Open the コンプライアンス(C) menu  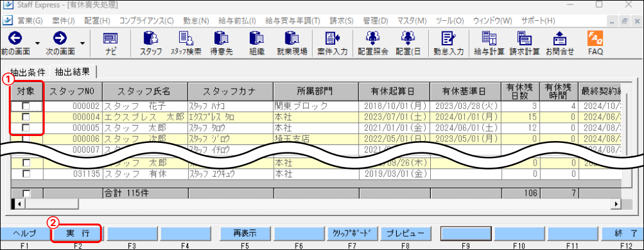pos(147,21)
